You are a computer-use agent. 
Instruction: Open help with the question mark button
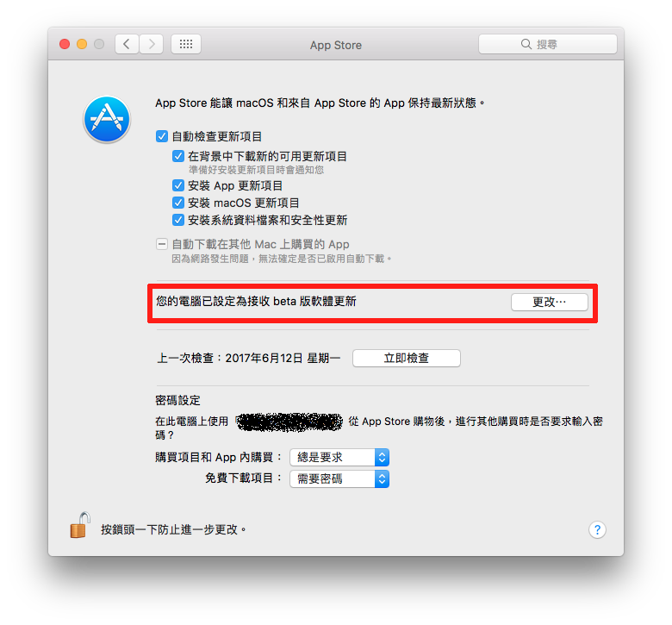[597, 530]
